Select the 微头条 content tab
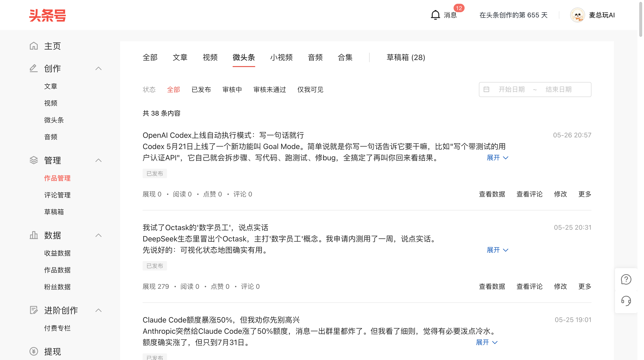This screenshot has height=360, width=644. [x=244, y=57]
